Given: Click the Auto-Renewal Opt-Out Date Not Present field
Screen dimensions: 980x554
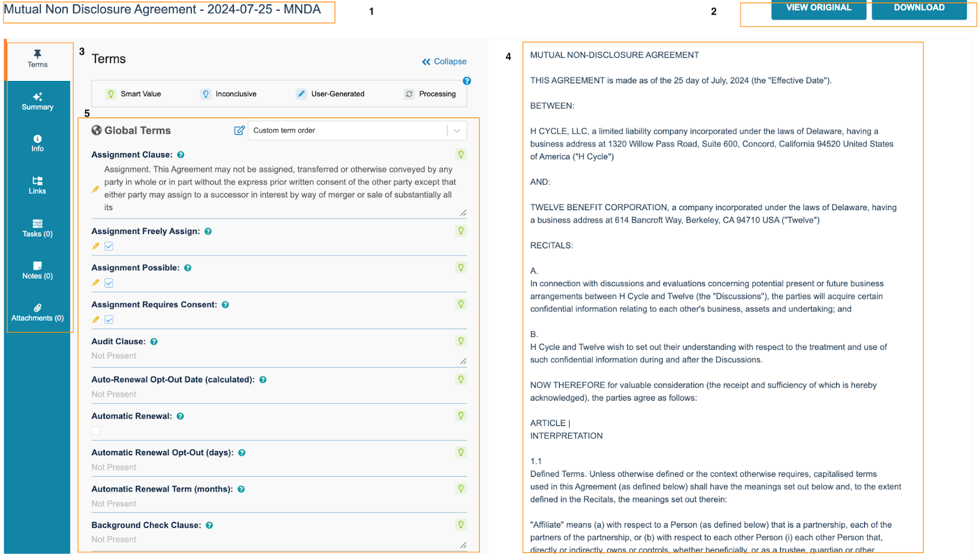Looking at the screenshot, I should [x=279, y=395].
